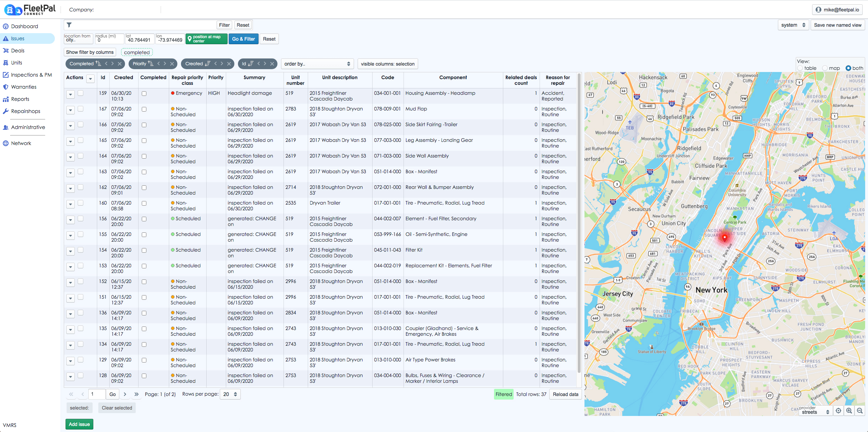Open the order by dropdown
Image resolution: width=868 pixels, height=432 pixels.
(317, 64)
